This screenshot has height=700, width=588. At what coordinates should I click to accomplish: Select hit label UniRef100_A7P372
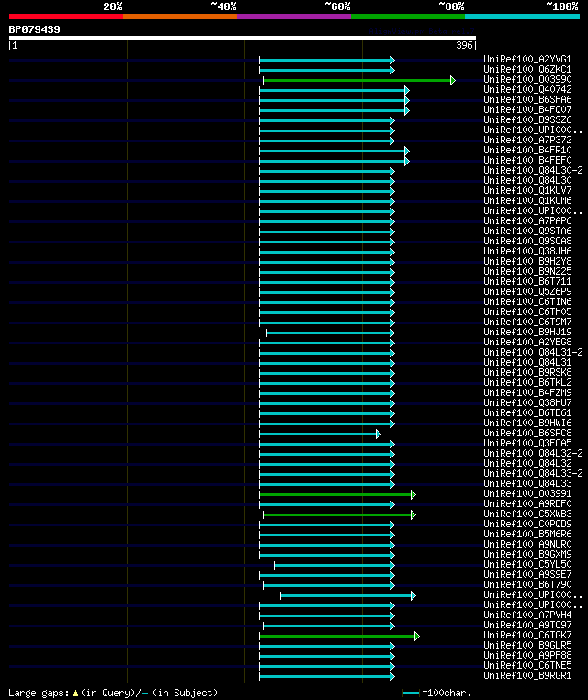point(527,140)
